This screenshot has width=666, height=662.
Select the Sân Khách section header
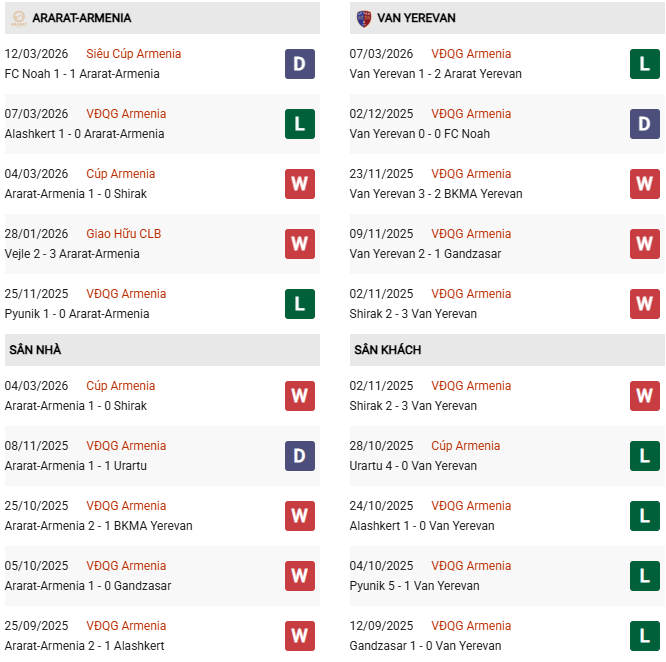click(387, 350)
